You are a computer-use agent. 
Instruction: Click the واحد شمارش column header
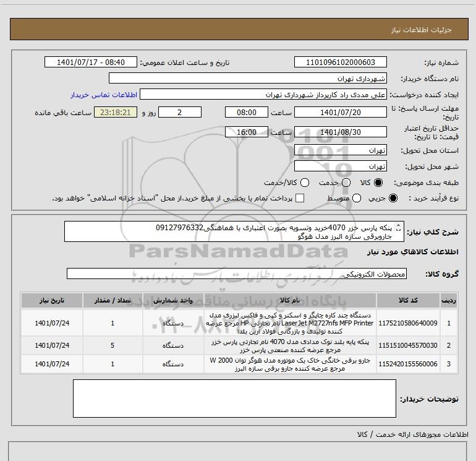point(172,301)
